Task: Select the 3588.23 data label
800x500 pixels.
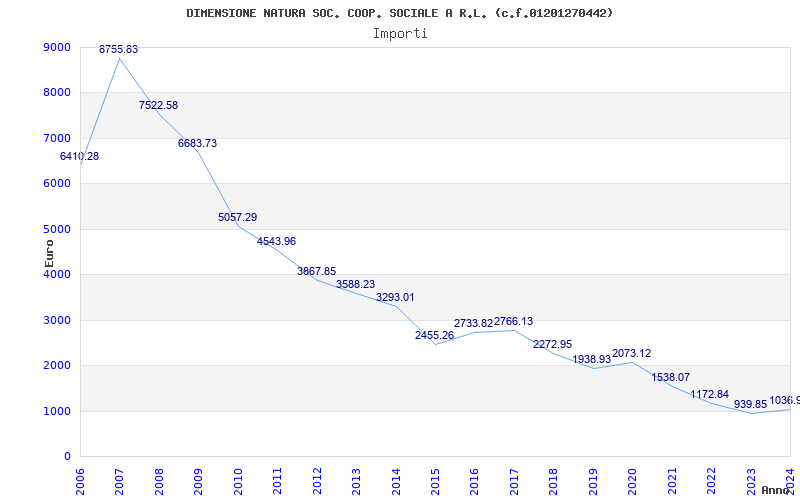Action: 356,284
